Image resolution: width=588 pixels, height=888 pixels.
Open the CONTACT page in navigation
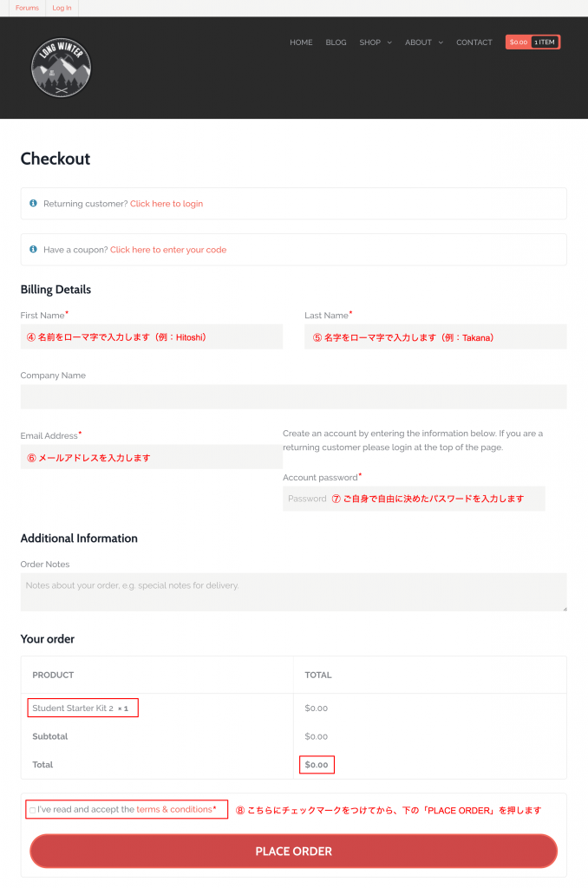[474, 42]
